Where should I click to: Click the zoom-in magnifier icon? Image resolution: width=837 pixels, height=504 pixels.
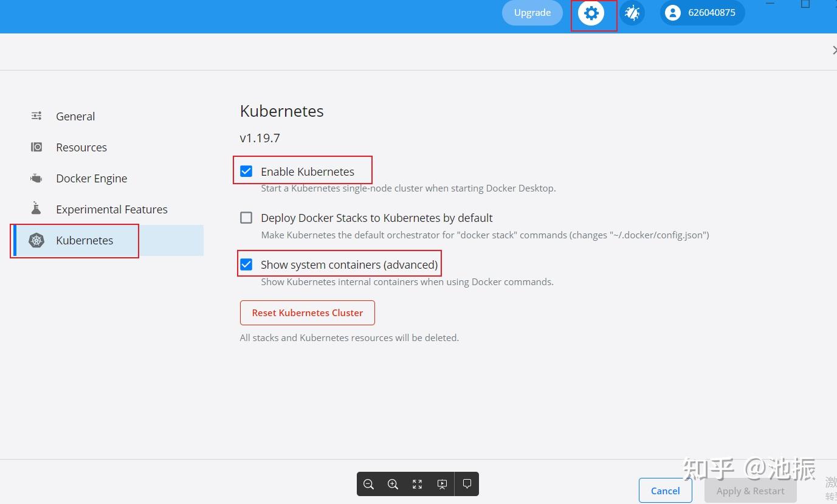[x=393, y=484]
